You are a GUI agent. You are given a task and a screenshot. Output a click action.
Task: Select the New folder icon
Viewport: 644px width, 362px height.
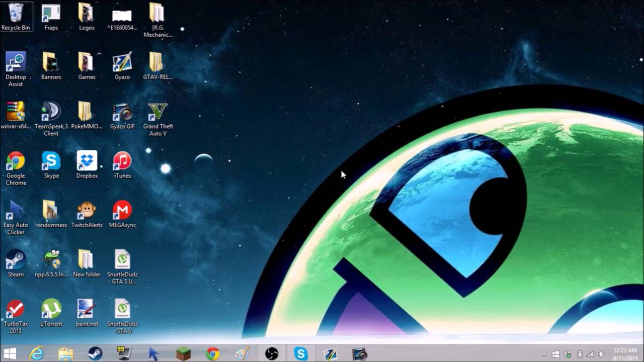click(x=87, y=263)
